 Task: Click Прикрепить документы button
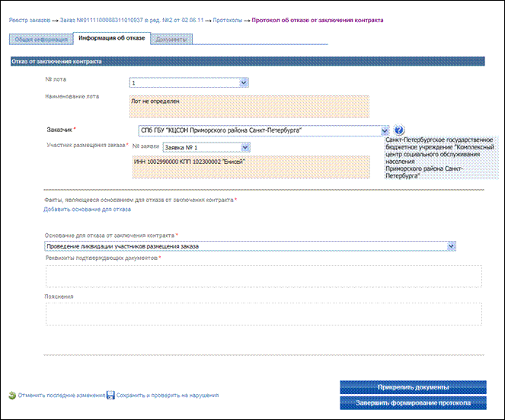tap(413, 387)
